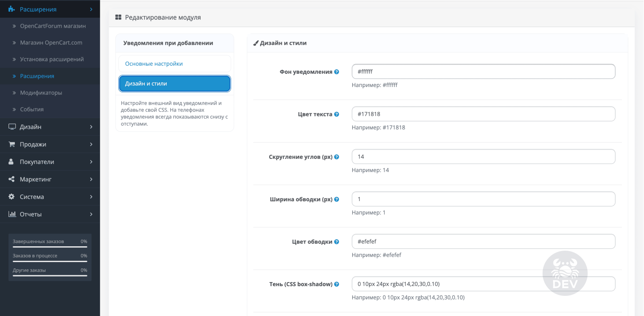
Task: Click the hint text Например: 14
Action: coord(370,170)
